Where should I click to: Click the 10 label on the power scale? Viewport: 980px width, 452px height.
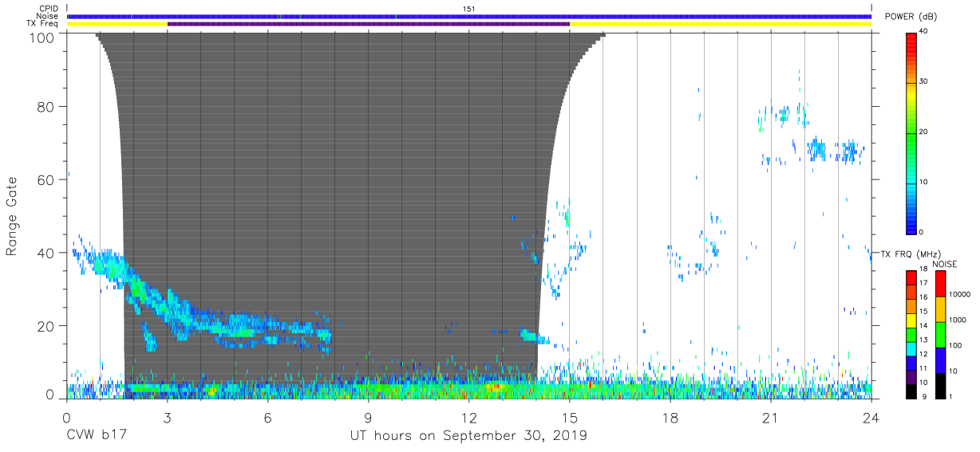tap(924, 182)
